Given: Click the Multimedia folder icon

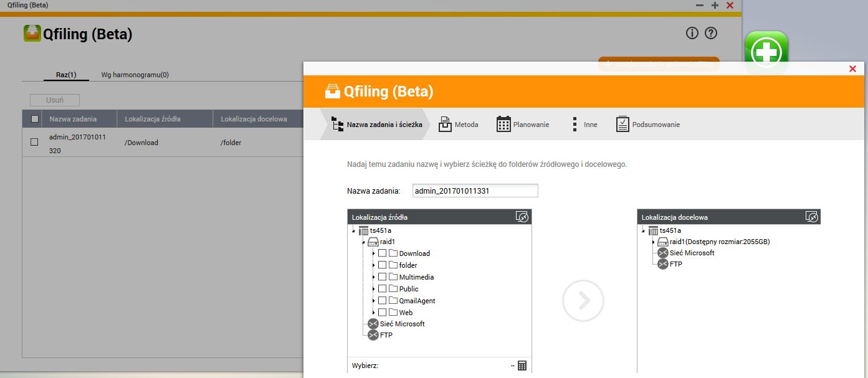Looking at the screenshot, I should pos(393,277).
